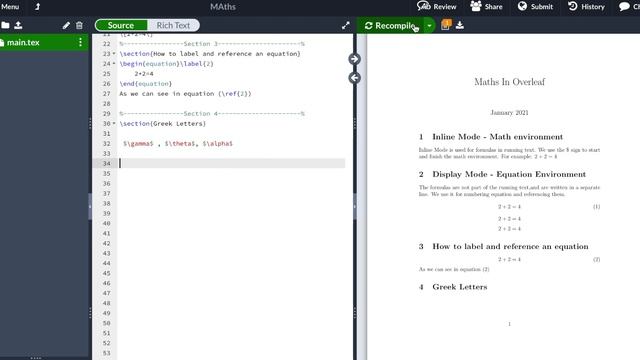The width and height of the screenshot is (640, 360).
Task: Click the upload file icon
Action: [x=18, y=25]
